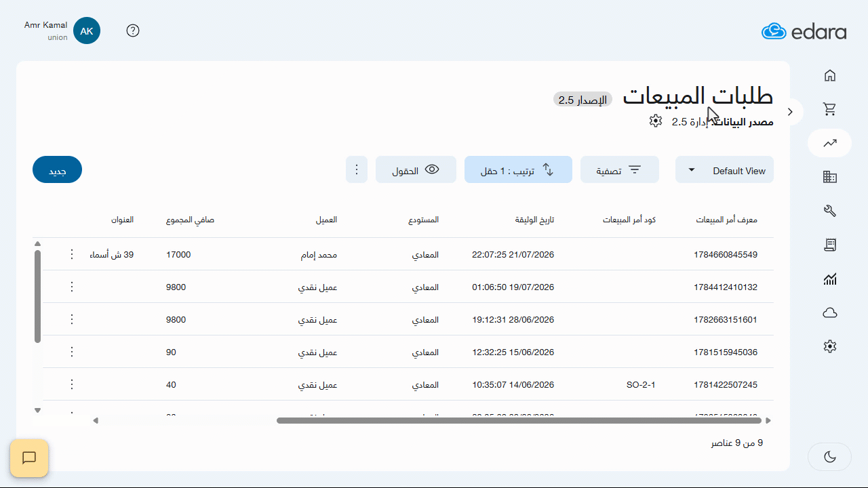Open the Default View dropdown
868x488 pixels.
tap(724, 169)
